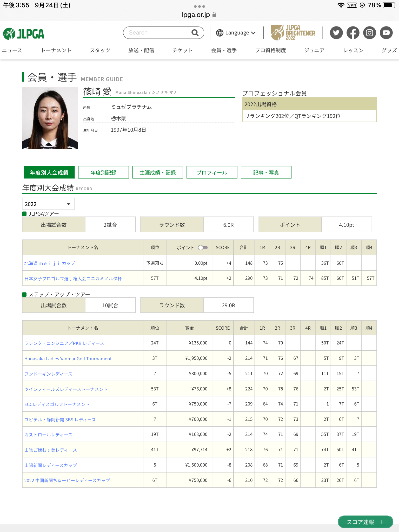Tap the address bar lock icon

click(214, 15)
